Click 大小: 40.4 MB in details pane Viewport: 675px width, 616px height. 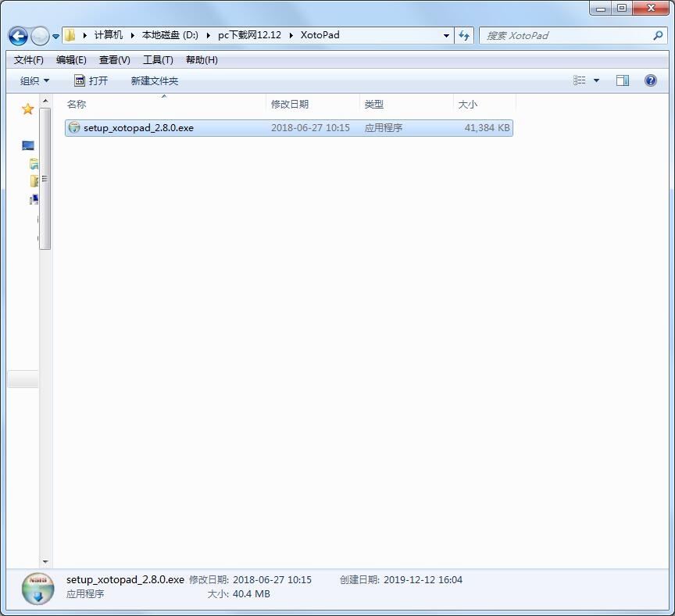pos(238,594)
